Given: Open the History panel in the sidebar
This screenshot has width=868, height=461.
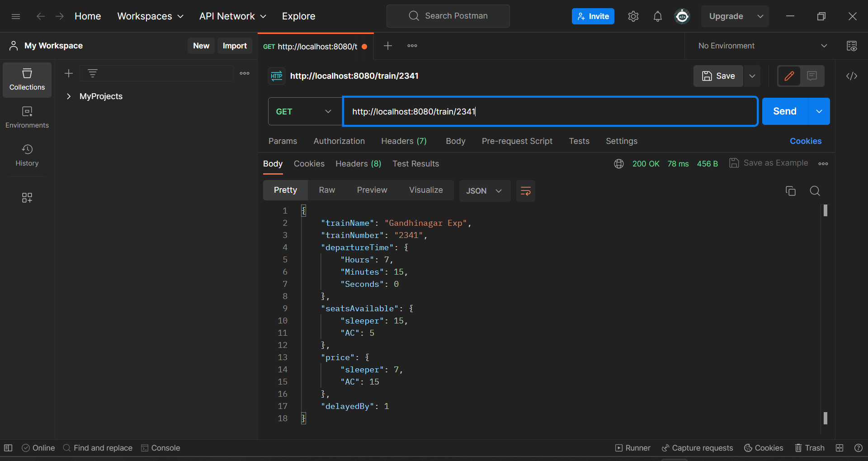Looking at the screenshot, I should (27, 155).
